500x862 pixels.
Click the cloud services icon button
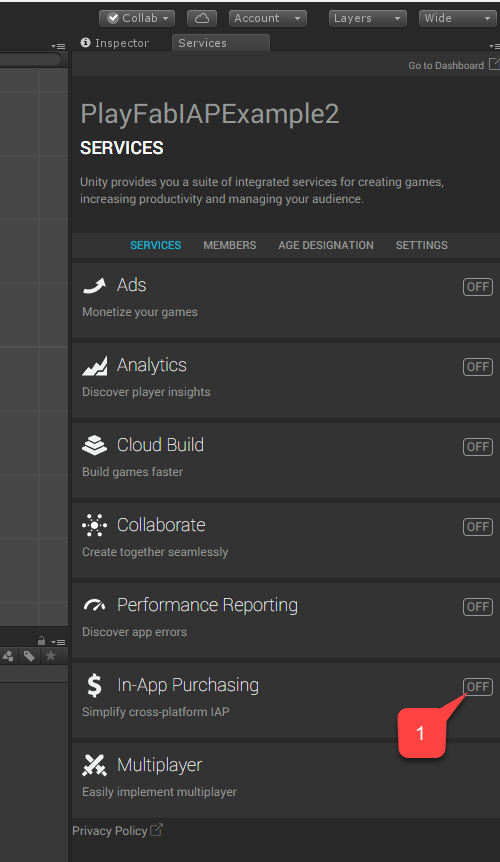point(202,18)
